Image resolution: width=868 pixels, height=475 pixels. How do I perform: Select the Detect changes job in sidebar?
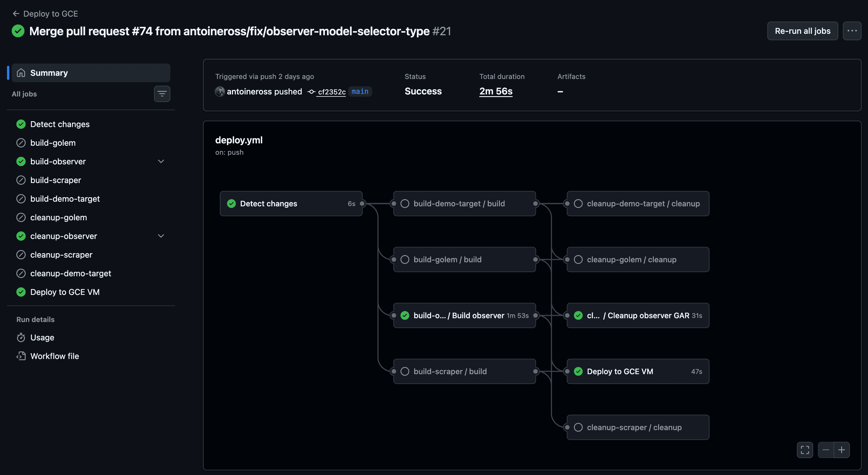(60, 124)
